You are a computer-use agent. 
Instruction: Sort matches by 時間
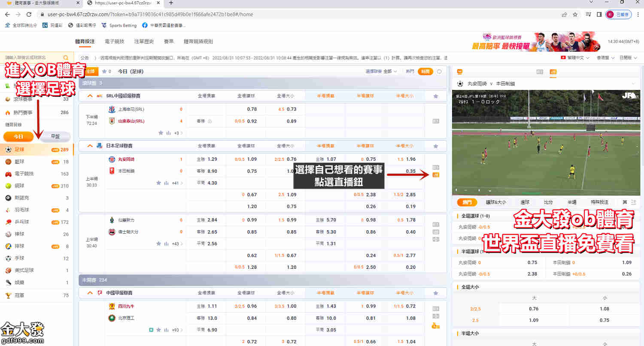click(425, 72)
